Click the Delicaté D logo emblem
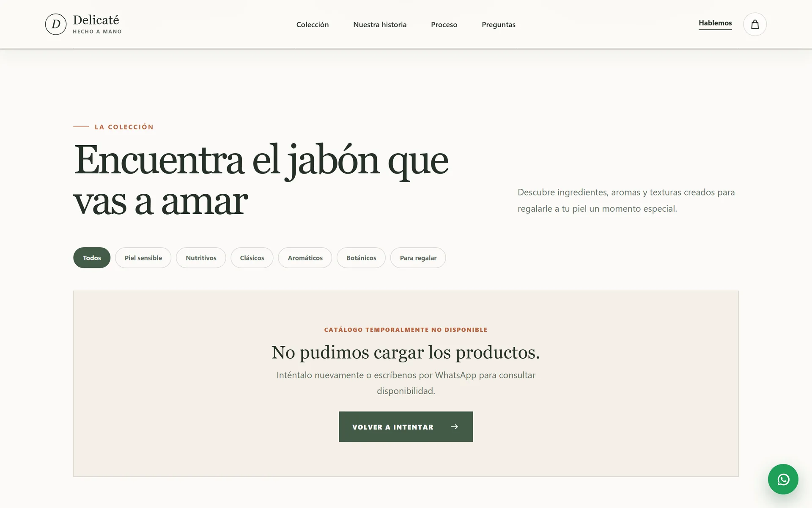The width and height of the screenshot is (812, 508). pyautogui.click(x=56, y=24)
